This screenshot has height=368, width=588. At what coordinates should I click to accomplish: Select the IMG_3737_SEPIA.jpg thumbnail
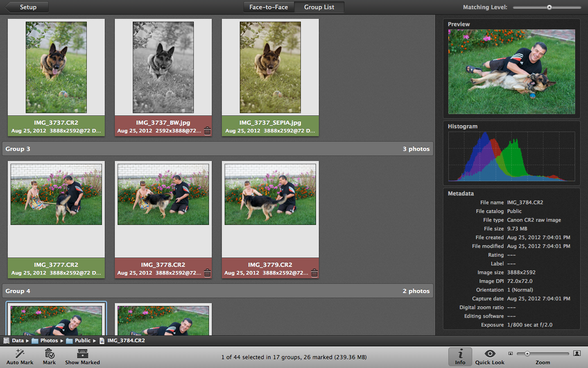coord(270,67)
